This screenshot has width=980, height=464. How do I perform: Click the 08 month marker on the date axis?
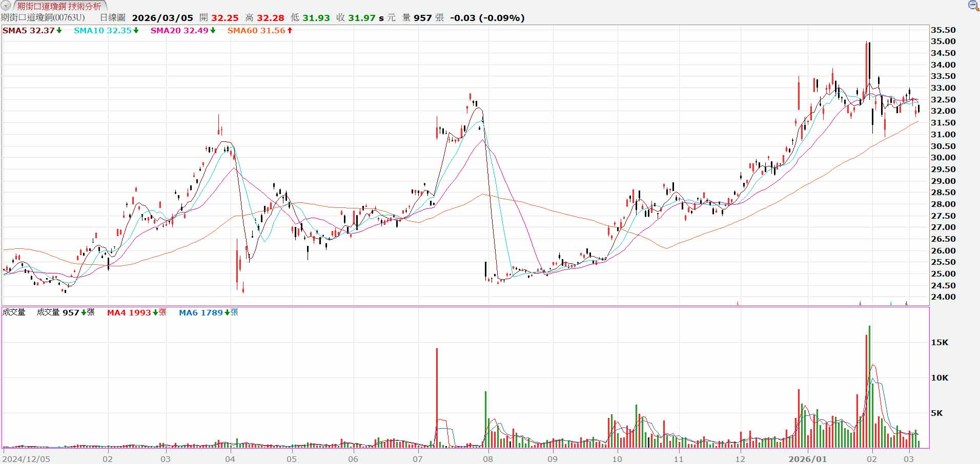point(487,459)
